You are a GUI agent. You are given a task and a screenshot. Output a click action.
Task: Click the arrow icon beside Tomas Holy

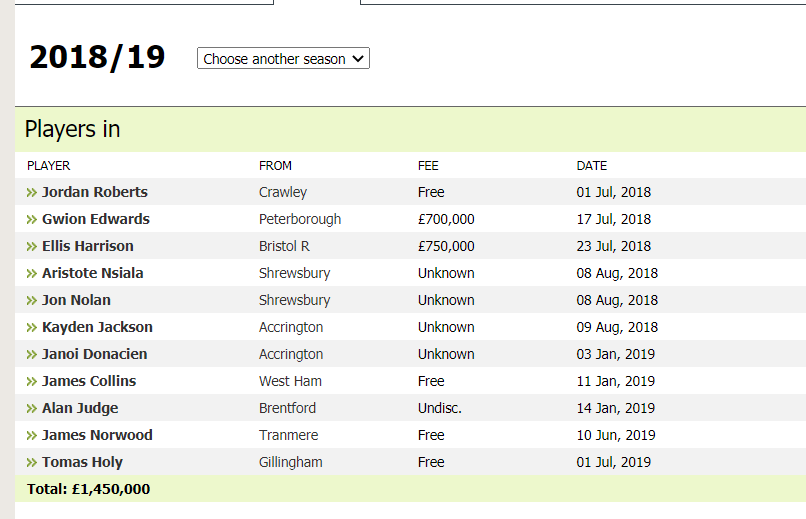coord(32,462)
